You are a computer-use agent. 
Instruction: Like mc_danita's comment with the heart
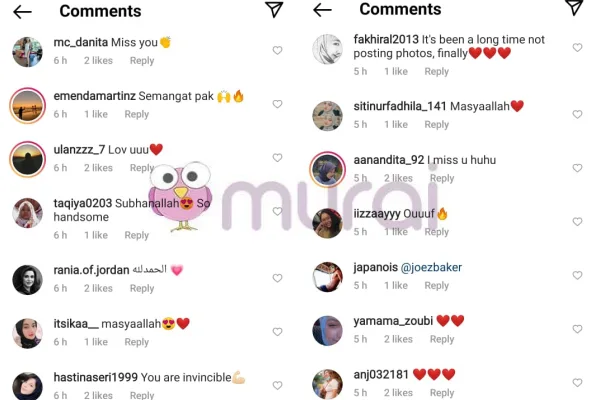277,50
